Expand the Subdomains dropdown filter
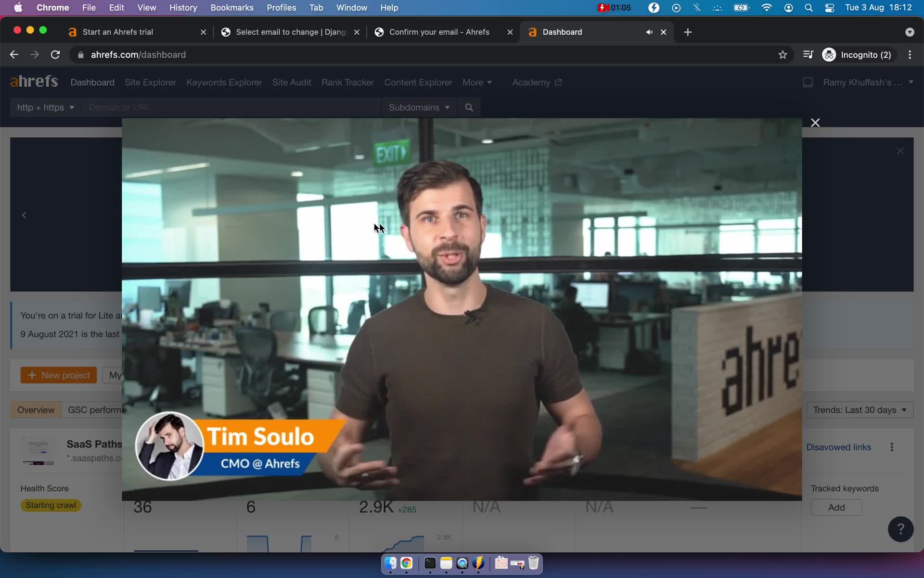Image resolution: width=924 pixels, height=578 pixels. (418, 107)
